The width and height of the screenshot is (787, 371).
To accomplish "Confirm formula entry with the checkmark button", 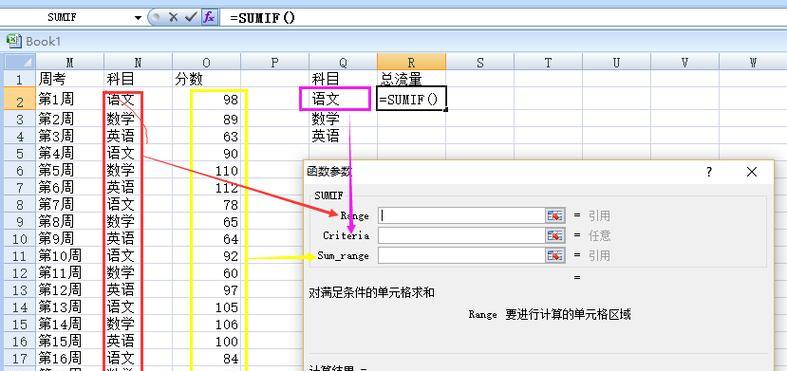I will pos(190,17).
